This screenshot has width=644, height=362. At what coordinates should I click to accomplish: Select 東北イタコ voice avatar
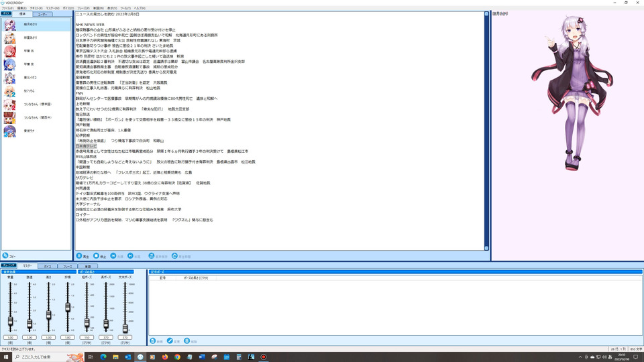click(x=10, y=78)
